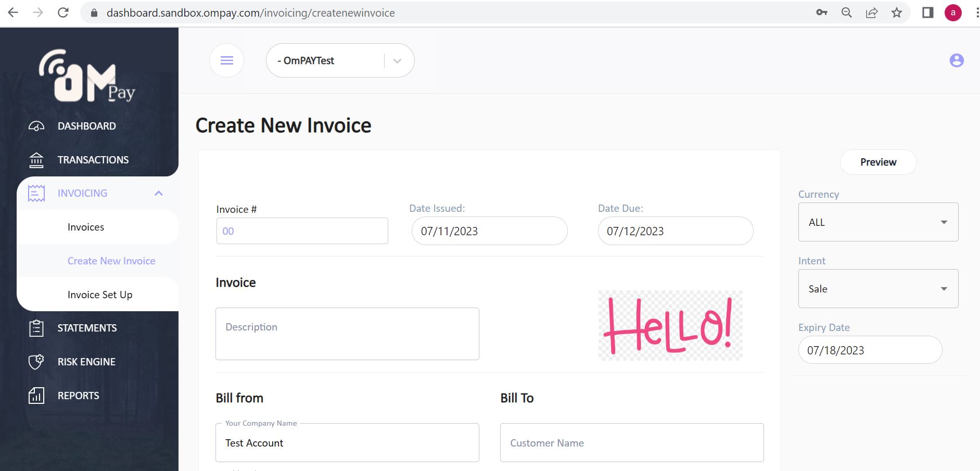
Task: Select Create New Invoice sidebar link
Action: pyautogui.click(x=111, y=261)
